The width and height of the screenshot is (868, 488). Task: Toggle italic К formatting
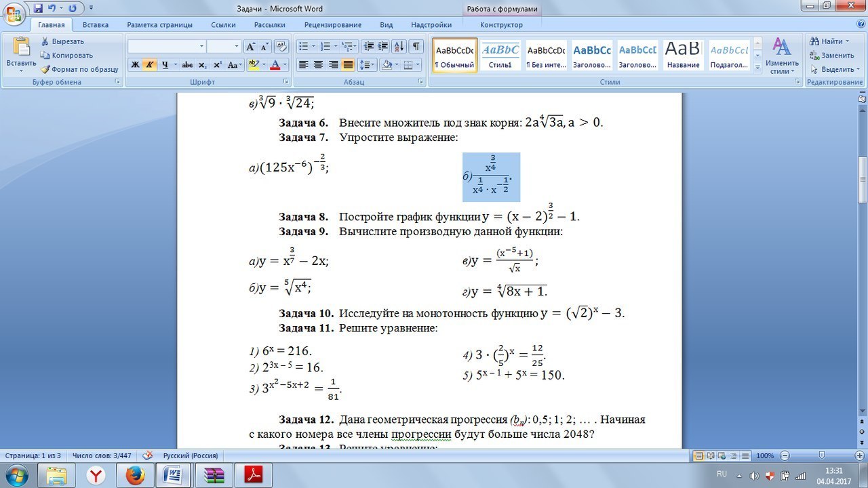click(149, 65)
